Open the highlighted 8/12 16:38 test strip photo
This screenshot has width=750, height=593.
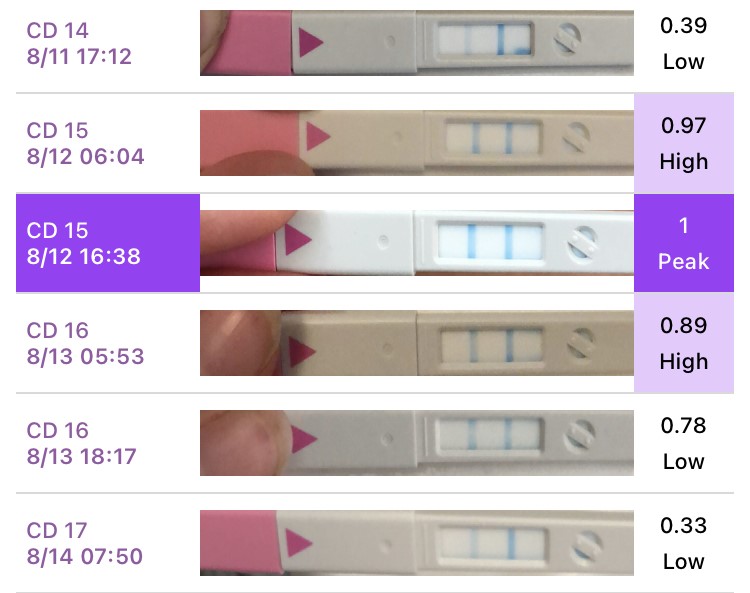(x=416, y=243)
